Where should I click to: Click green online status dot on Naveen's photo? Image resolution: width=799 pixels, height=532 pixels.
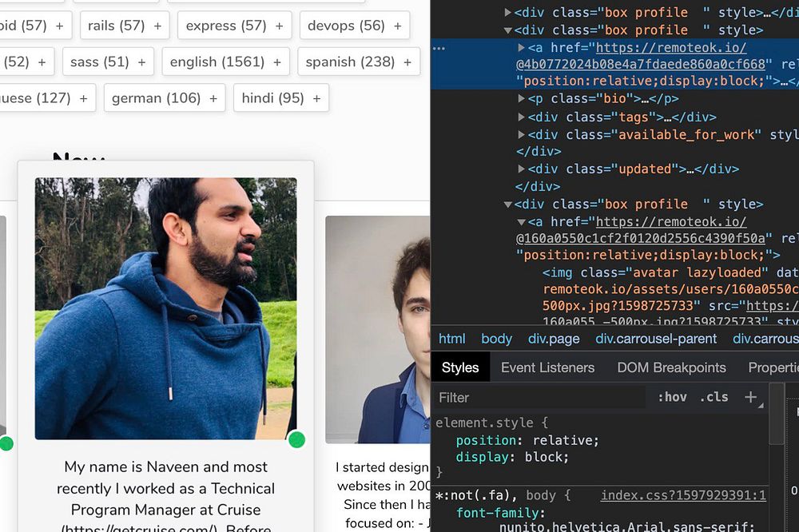click(x=296, y=439)
